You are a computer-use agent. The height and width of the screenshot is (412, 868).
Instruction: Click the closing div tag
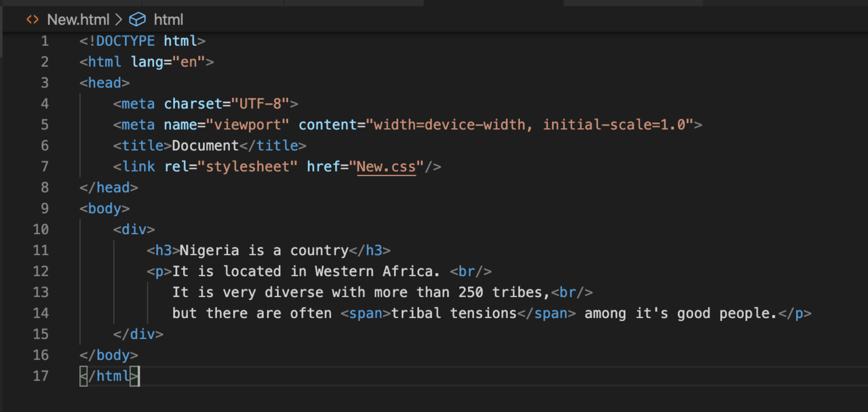tap(138, 334)
